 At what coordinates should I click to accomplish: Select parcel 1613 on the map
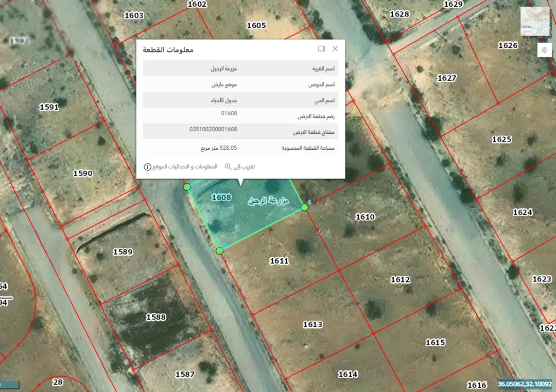[x=313, y=324]
